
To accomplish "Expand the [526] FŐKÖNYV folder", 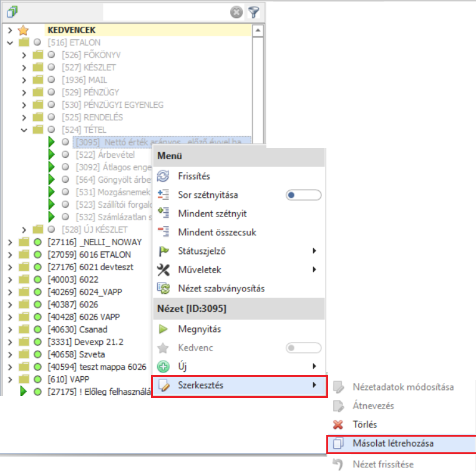I will click(24, 55).
